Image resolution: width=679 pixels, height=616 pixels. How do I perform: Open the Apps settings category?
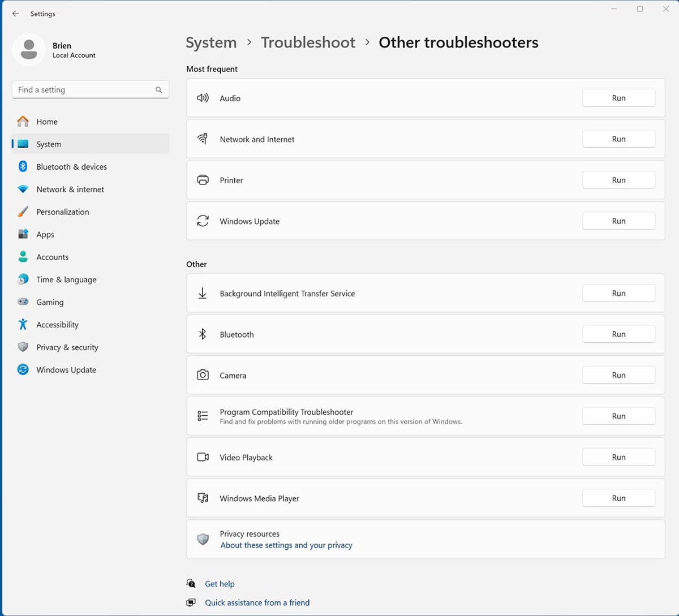coord(45,235)
